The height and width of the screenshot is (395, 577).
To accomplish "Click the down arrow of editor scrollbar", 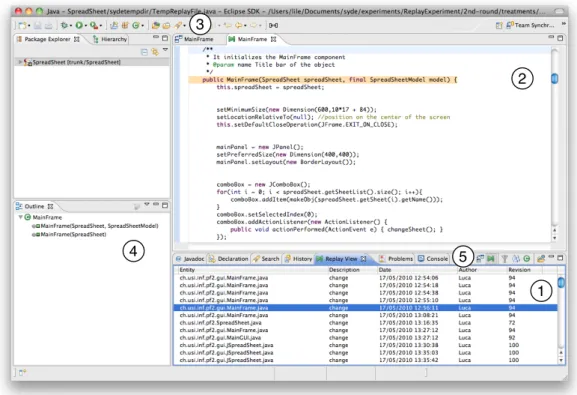I will point(555,238).
